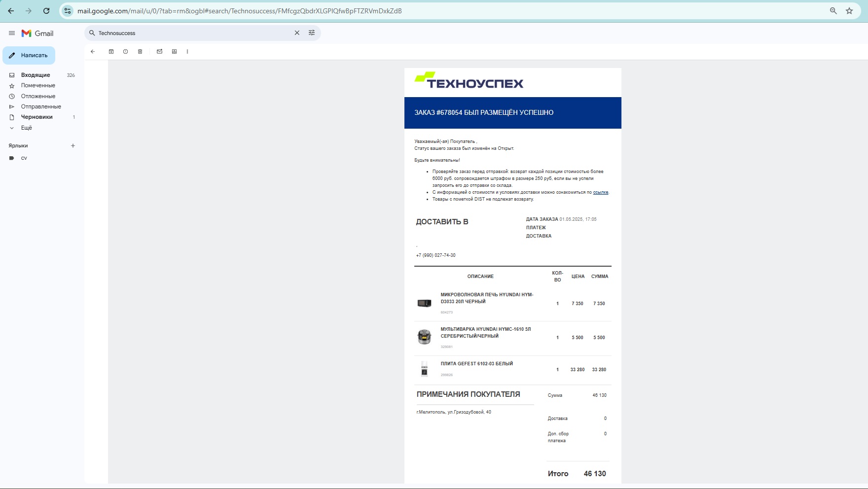Bookmark this page with the star icon
Screen dimensions: 868x489
click(x=849, y=11)
